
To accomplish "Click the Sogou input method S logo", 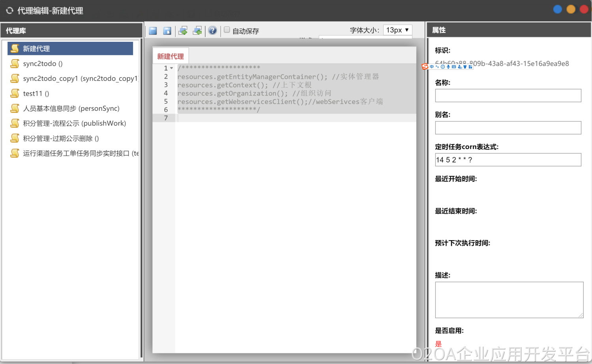I will pos(425,67).
